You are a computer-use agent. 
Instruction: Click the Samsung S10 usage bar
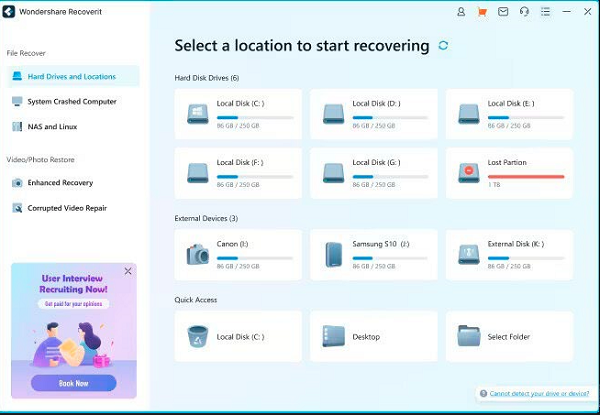[x=390, y=258]
